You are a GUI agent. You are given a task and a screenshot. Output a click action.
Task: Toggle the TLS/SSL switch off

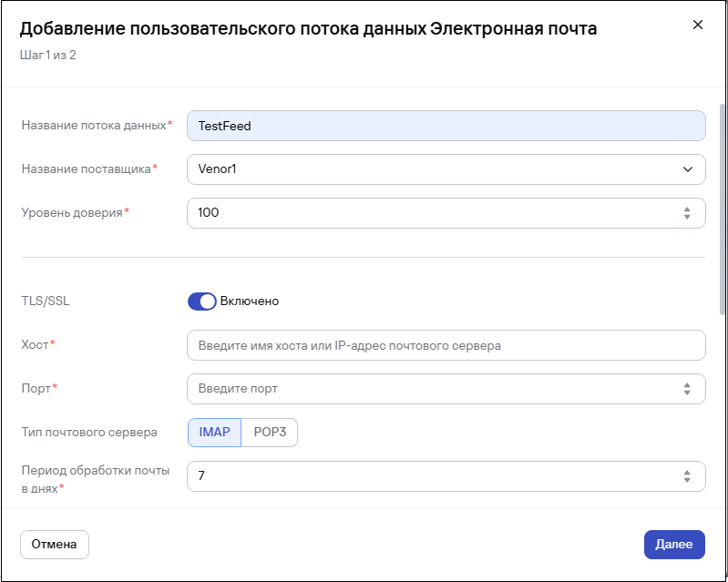click(x=202, y=301)
